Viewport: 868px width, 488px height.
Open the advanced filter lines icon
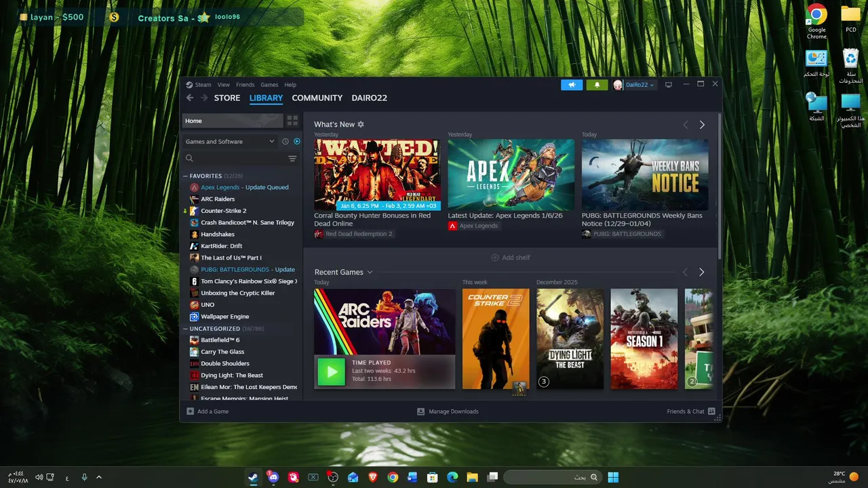point(292,159)
